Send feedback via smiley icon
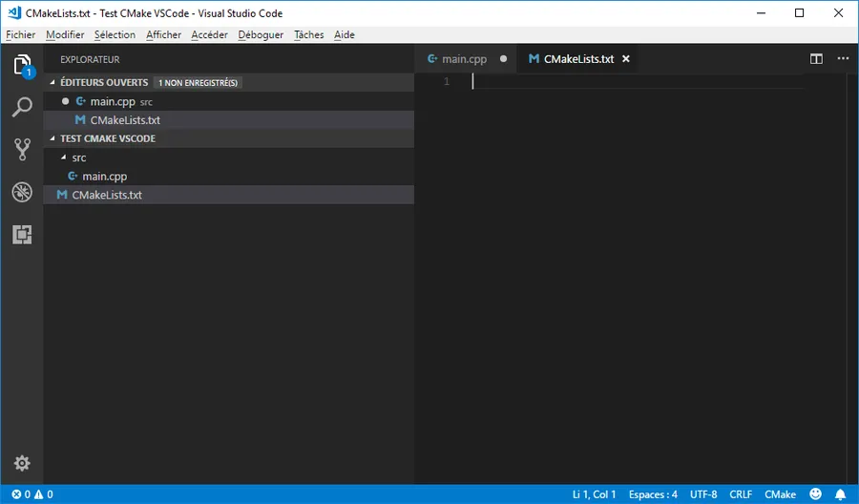This screenshot has height=504, width=859. [816, 494]
